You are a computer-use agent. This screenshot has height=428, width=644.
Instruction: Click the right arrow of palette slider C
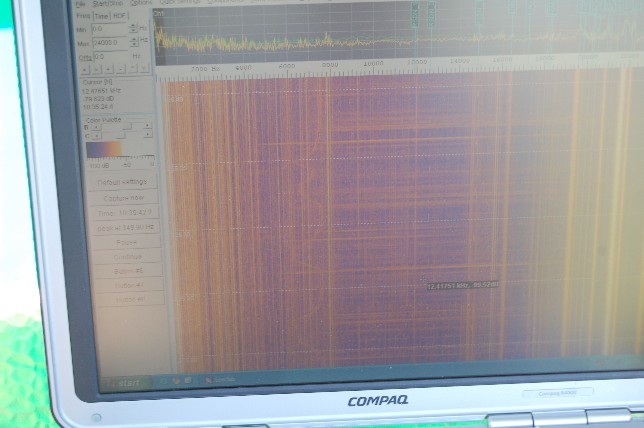[x=148, y=134]
